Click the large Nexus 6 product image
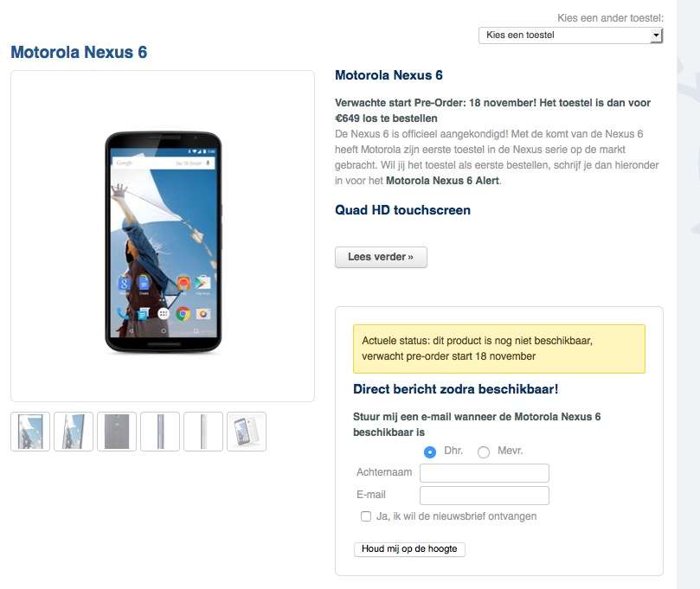The height and width of the screenshot is (589, 700). pyautogui.click(x=163, y=242)
